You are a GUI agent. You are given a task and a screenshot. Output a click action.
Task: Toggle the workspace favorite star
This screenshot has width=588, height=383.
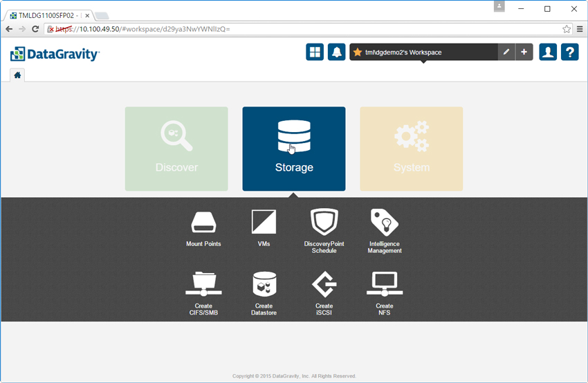coord(358,52)
